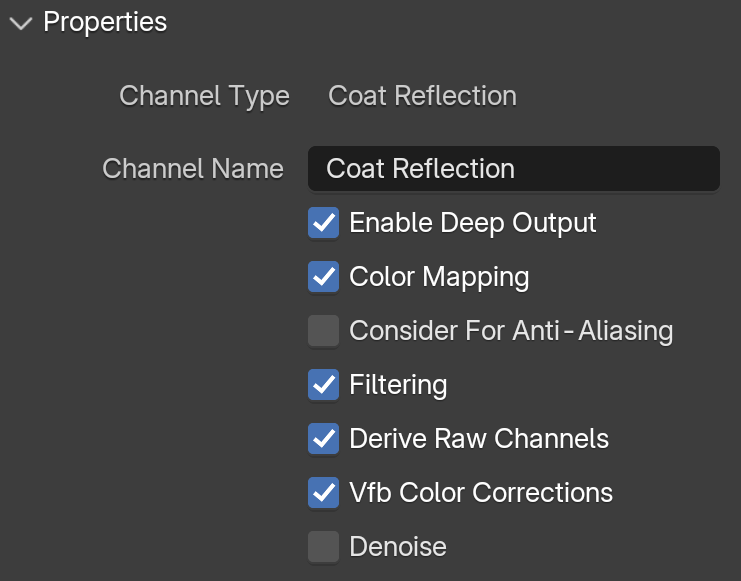
Task: Click the Filtering option label
Action: [x=398, y=385]
